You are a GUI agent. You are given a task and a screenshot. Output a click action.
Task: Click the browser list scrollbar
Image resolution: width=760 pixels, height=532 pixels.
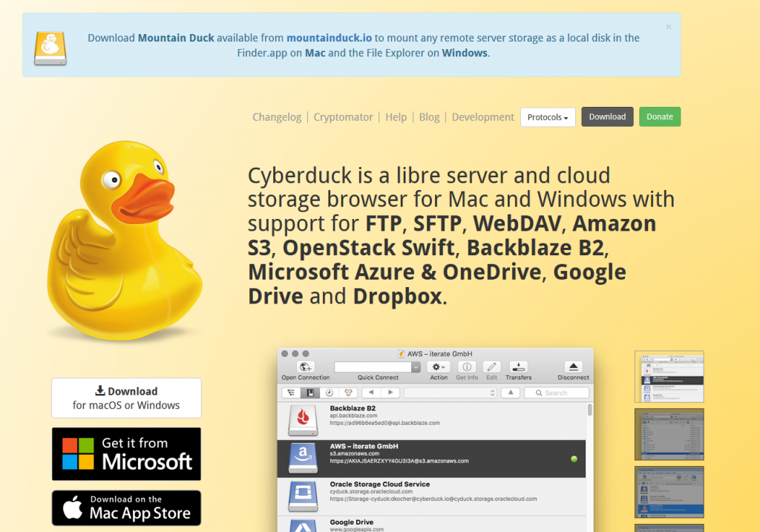pyautogui.click(x=590, y=410)
